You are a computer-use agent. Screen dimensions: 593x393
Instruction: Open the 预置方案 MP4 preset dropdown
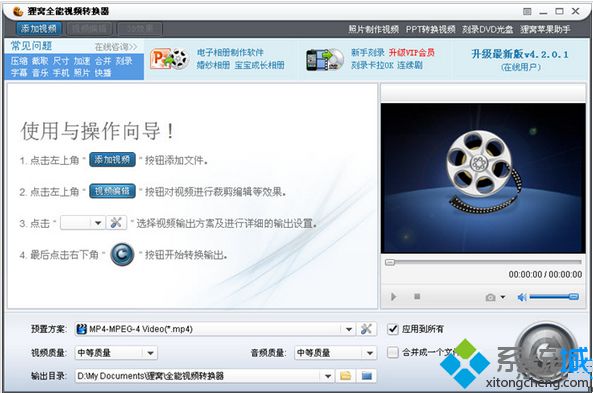pos(215,329)
